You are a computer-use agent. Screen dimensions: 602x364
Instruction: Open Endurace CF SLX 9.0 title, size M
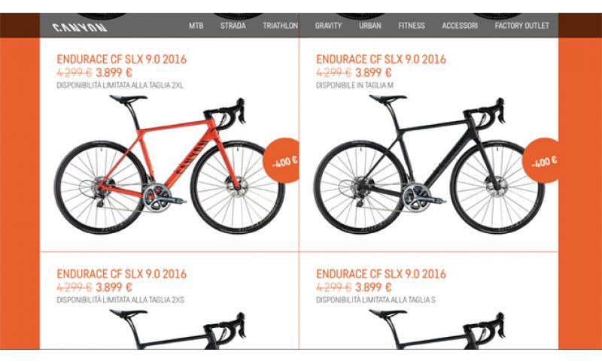point(382,59)
